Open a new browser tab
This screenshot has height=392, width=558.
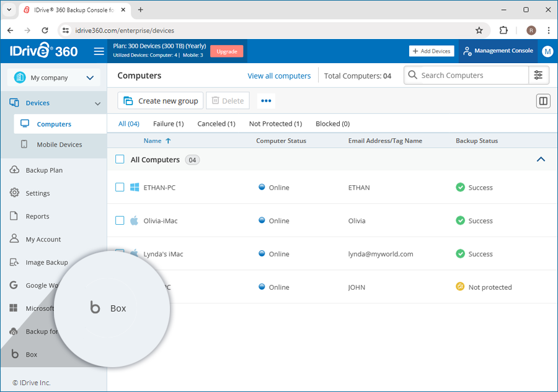[141, 10]
